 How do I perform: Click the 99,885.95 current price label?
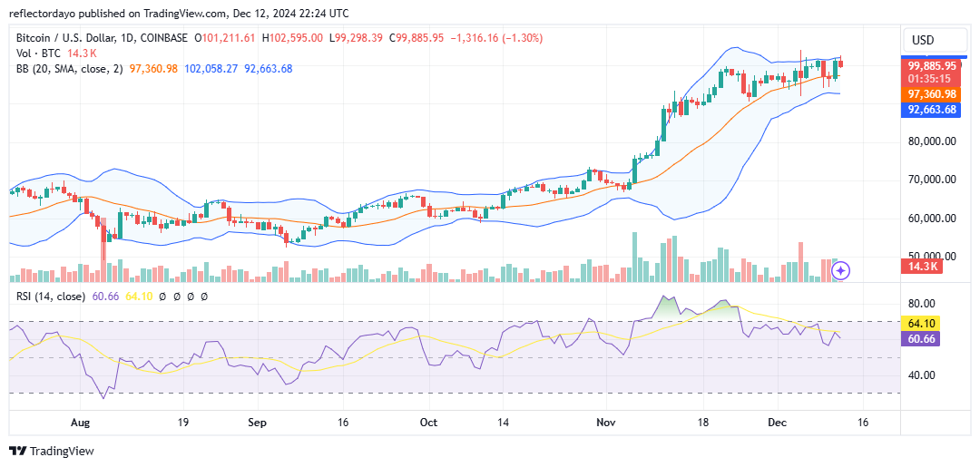point(933,65)
